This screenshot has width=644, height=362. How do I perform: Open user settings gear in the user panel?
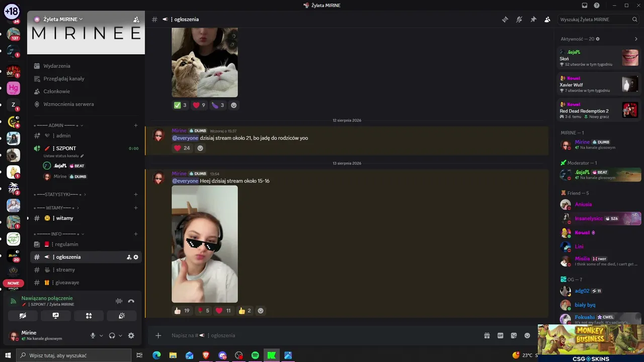pos(131,335)
